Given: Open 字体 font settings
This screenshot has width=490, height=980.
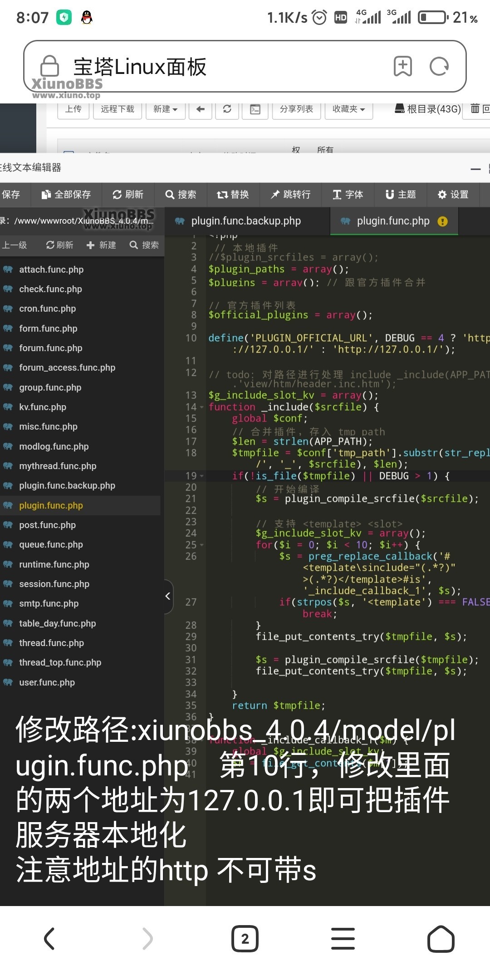Looking at the screenshot, I should pos(348,195).
